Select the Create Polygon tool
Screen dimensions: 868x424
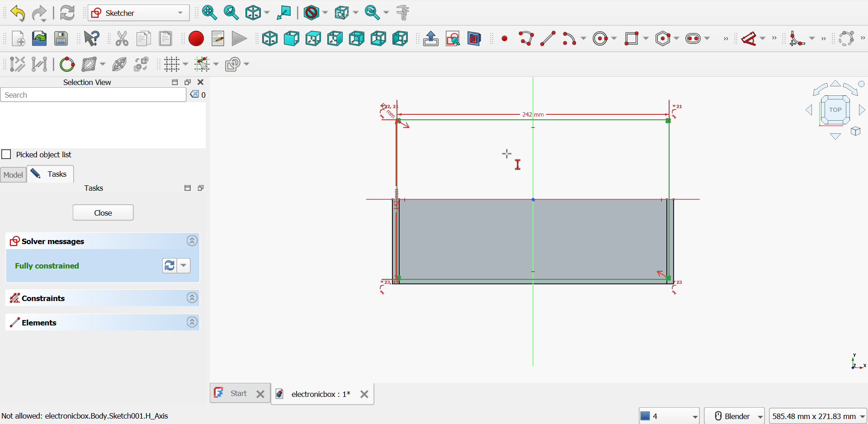[663, 39]
